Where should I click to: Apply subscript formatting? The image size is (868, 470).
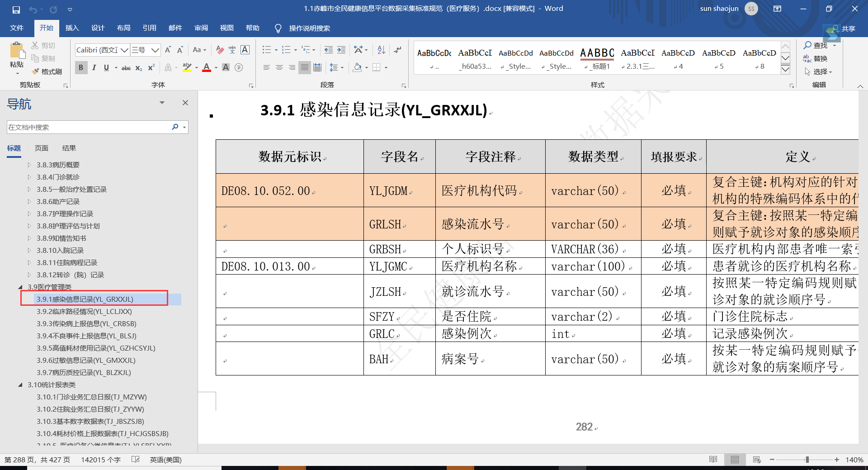[x=139, y=68]
